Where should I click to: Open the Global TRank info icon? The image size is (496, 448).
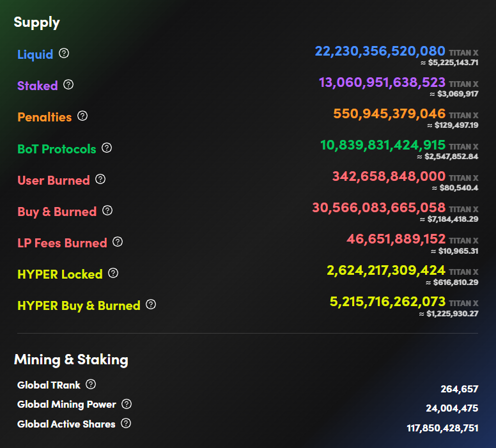point(91,384)
